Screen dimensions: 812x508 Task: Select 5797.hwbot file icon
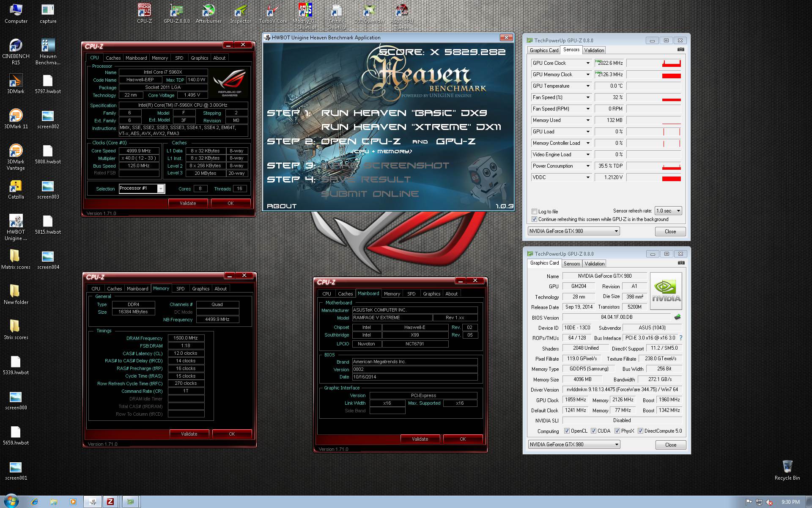48,83
